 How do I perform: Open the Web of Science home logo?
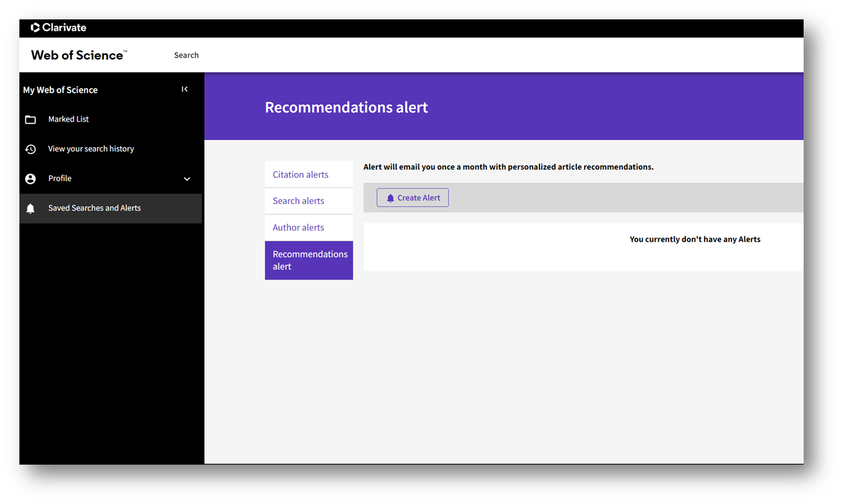(79, 55)
